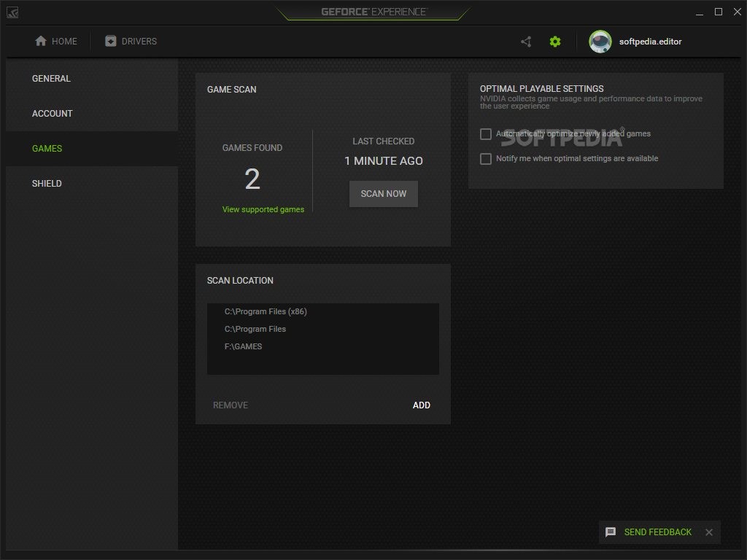Maximize the GeForce Experience window
The width and height of the screenshot is (747, 560).
pyautogui.click(x=719, y=12)
